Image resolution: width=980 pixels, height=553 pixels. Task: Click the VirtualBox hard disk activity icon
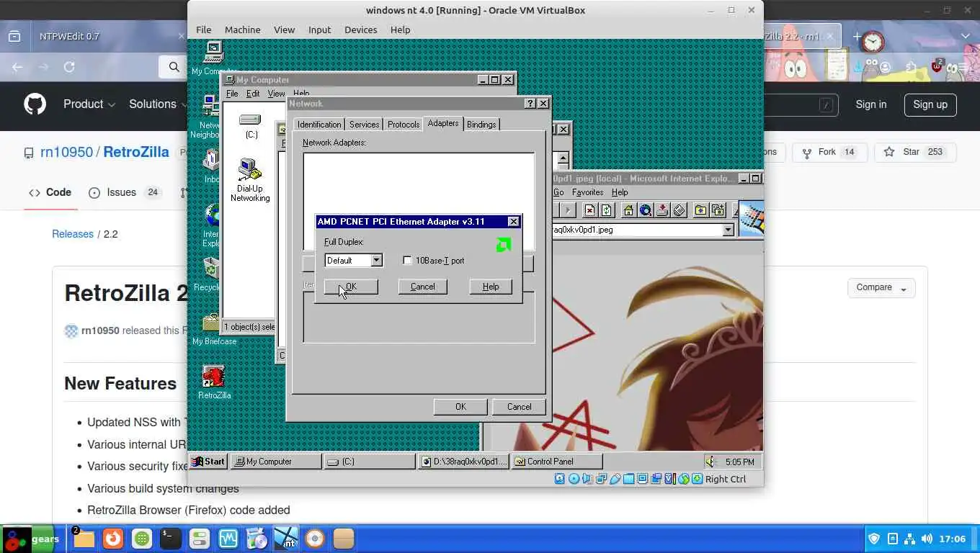coord(559,479)
